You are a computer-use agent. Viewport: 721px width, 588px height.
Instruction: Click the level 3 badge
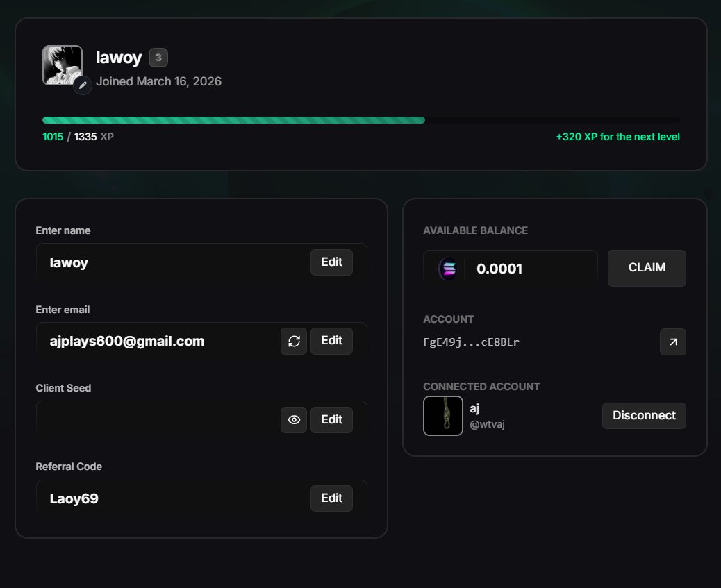pos(158,58)
